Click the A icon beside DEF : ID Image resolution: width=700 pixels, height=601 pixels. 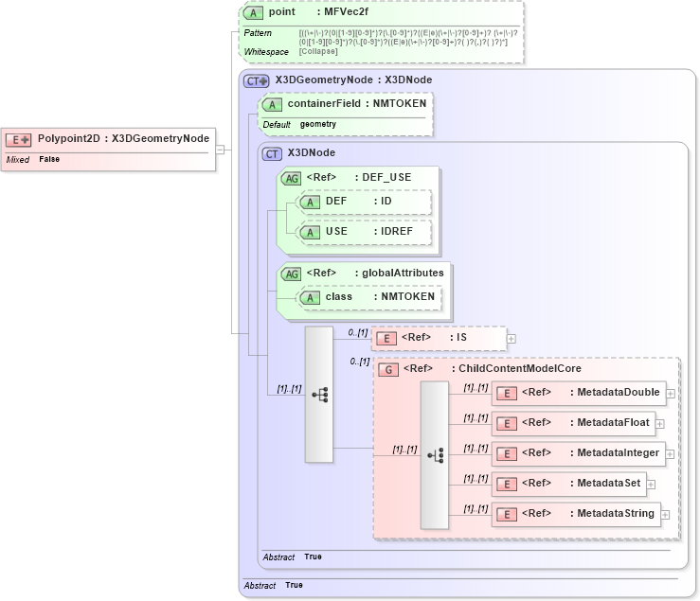(x=310, y=203)
